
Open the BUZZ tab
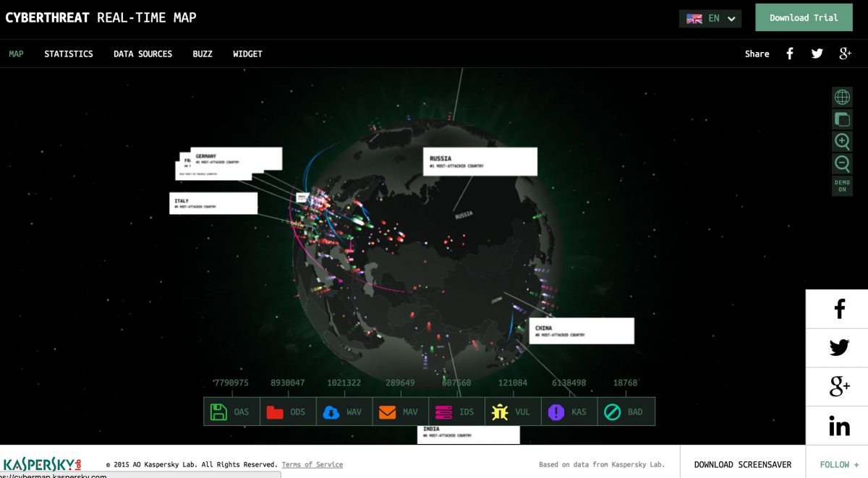click(203, 54)
